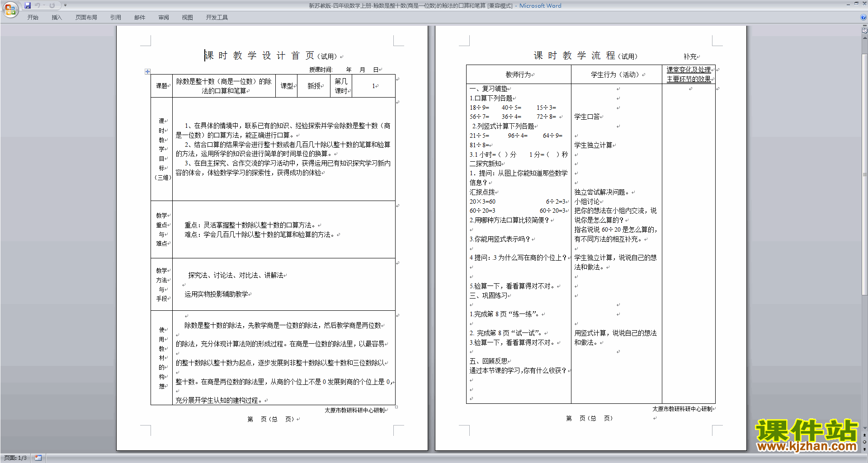Click the 五、回顾反思 heading
Image resolution: width=868 pixels, height=463 pixels.
488,361
